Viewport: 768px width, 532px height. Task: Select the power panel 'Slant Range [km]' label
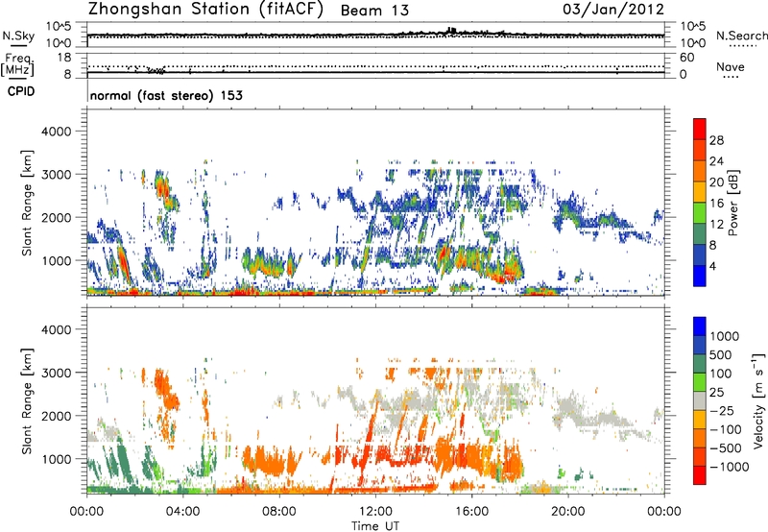27,203
